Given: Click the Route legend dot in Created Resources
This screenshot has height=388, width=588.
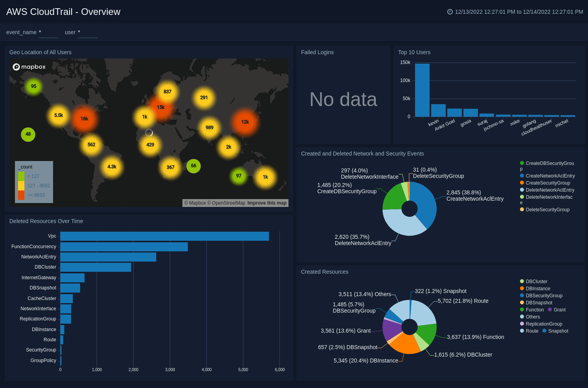Looking at the screenshot, I should coord(522,331).
